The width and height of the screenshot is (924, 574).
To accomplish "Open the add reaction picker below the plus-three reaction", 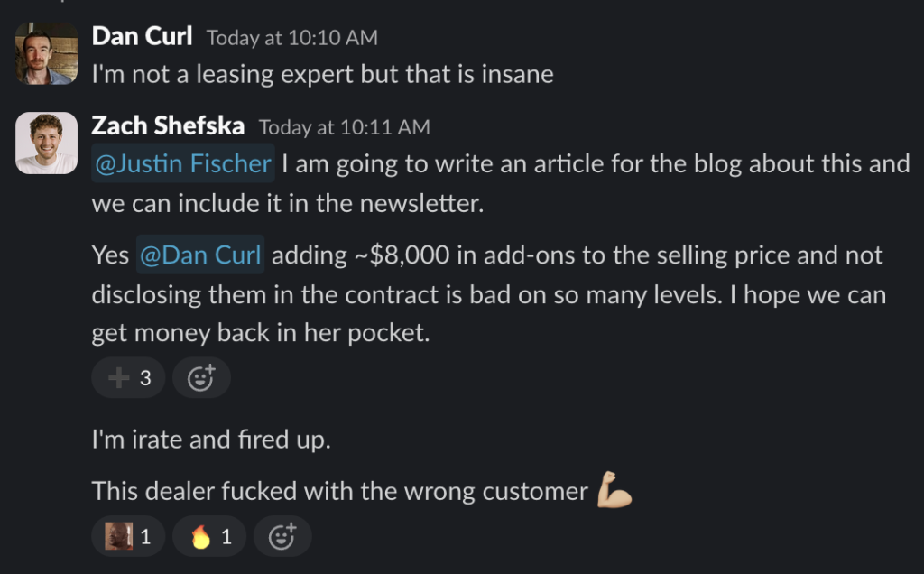I will pos(201,378).
